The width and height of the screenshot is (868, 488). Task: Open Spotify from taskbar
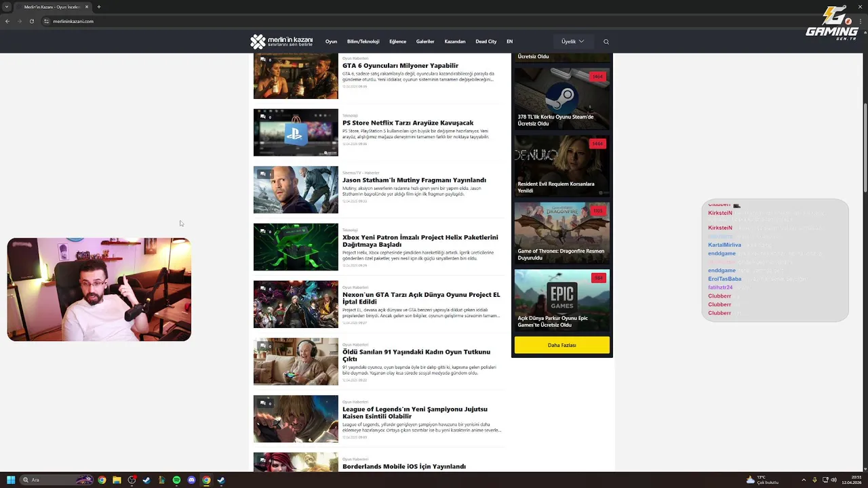(176, 480)
